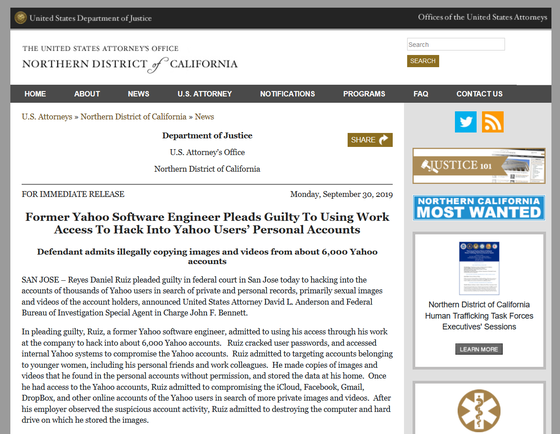Open the News menu item
The height and width of the screenshot is (434, 560).
pyautogui.click(x=138, y=94)
